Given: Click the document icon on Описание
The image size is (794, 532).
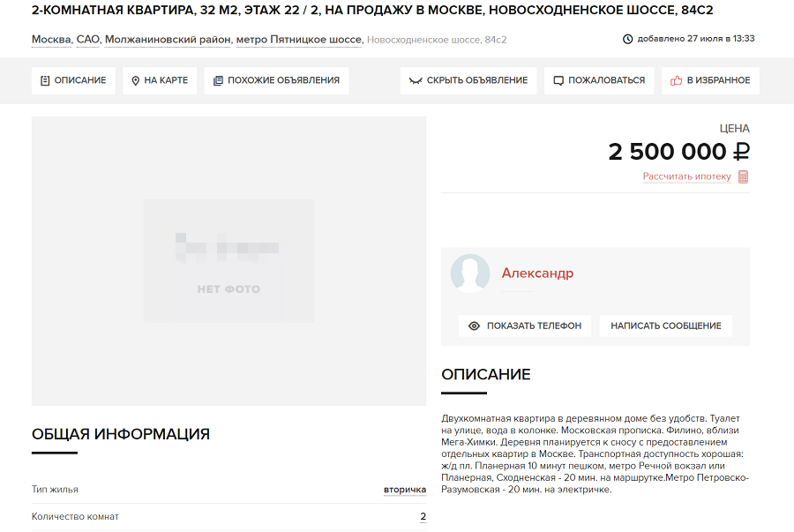Looking at the screenshot, I should coord(45,80).
